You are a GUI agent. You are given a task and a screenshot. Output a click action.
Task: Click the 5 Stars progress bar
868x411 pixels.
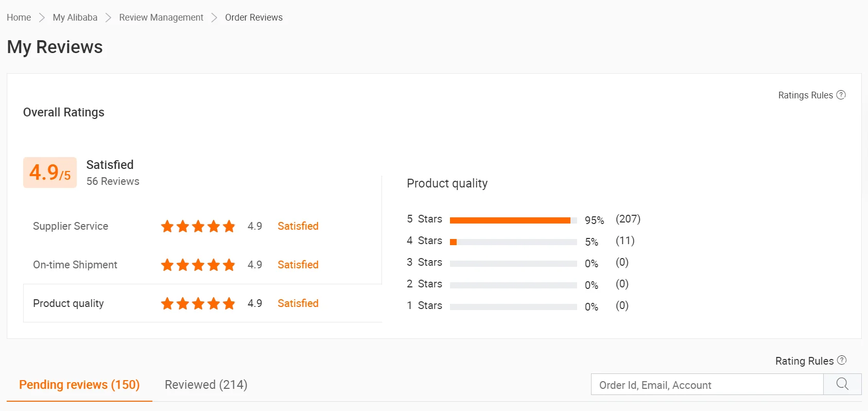(x=513, y=220)
